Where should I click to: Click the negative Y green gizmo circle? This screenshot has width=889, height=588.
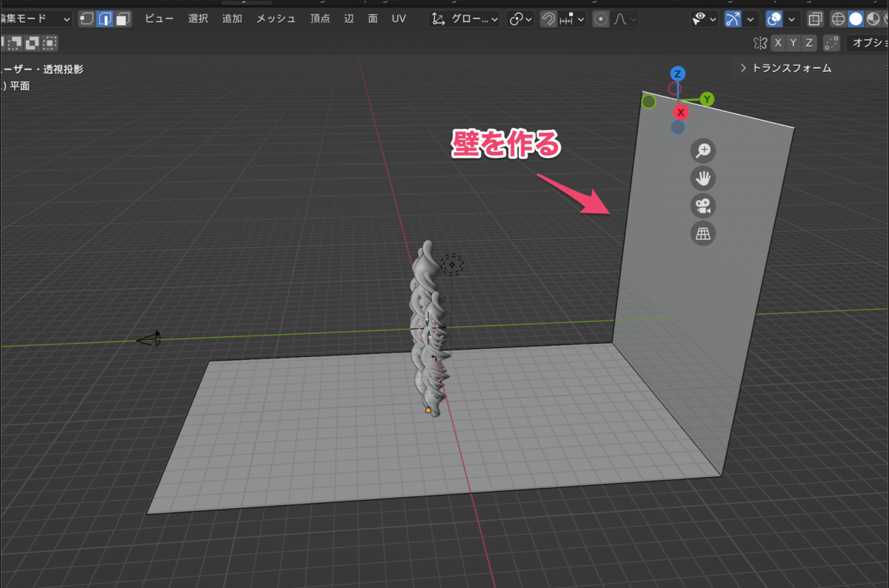pos(649,101)
